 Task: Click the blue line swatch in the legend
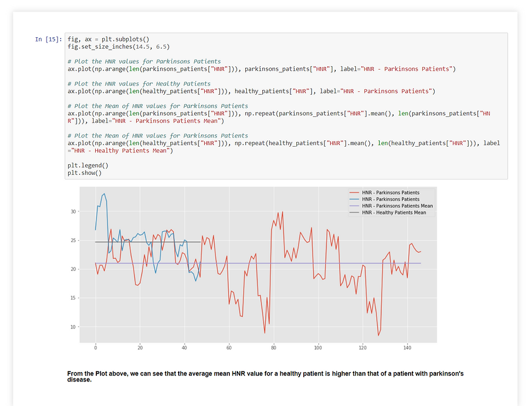pyautogui.click(x=354, y=199)
